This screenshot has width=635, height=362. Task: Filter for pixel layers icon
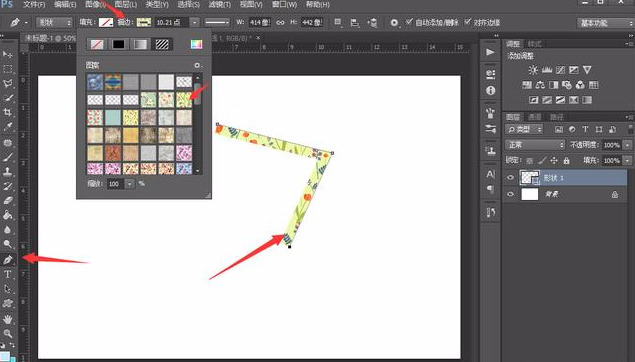tap(559, 130)
